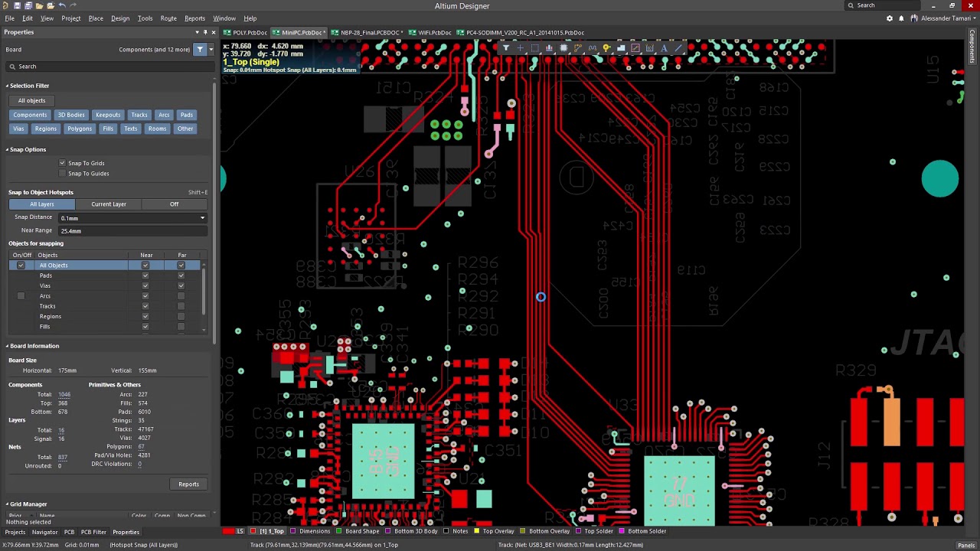Collapse the Grid Manager section

[x=7, y=504]
